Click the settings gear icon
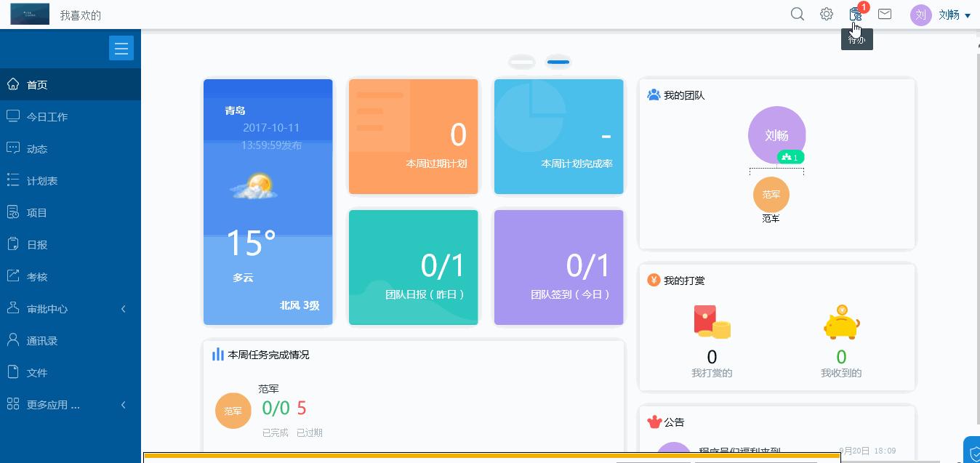The height and width of the screenshot is (463, 980). click(827, 14)
